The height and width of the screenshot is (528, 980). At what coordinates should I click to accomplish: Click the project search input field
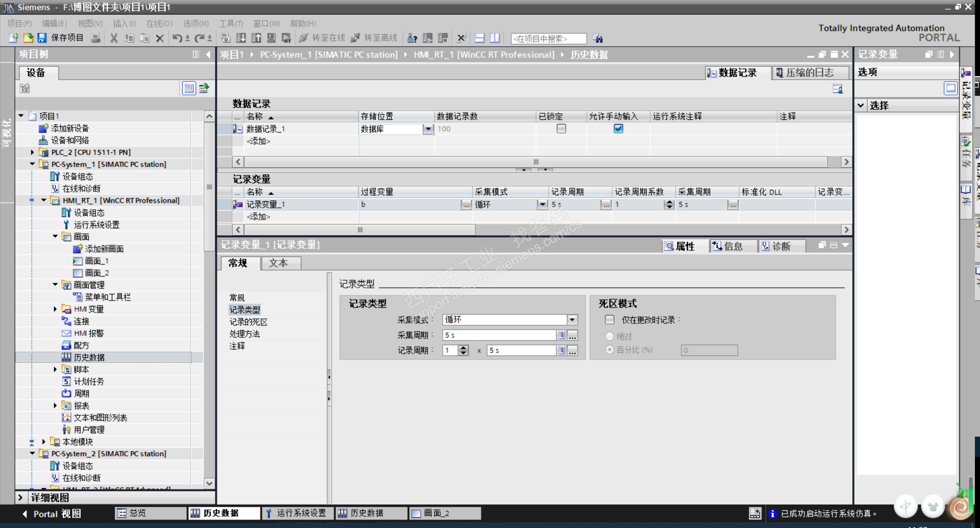548,39
